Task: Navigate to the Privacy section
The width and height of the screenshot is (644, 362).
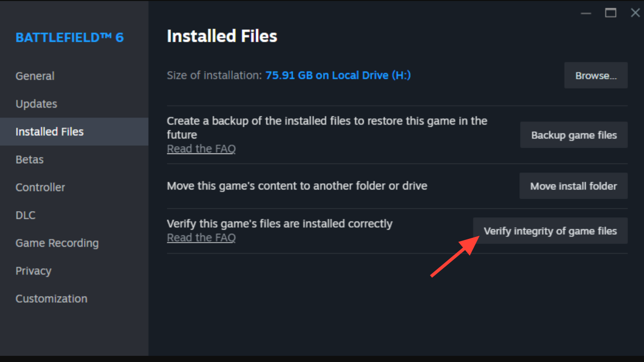Action: click(x=33, y=271)
